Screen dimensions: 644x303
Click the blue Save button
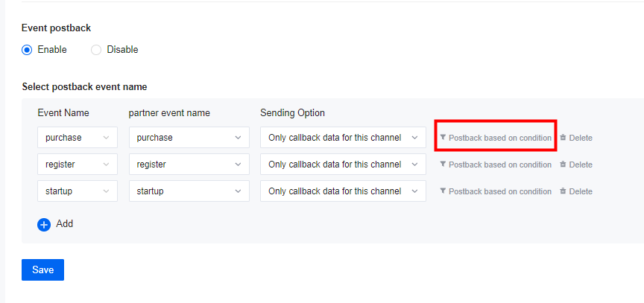[42, 269]
